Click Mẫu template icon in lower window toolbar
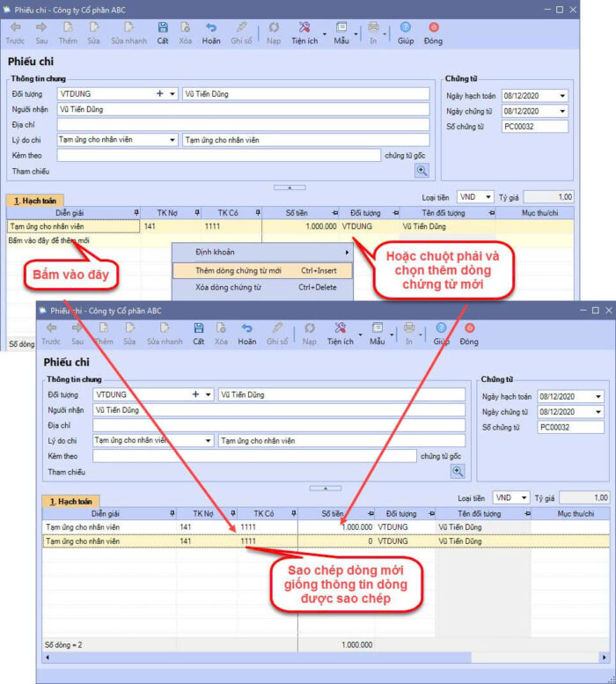 377,333
